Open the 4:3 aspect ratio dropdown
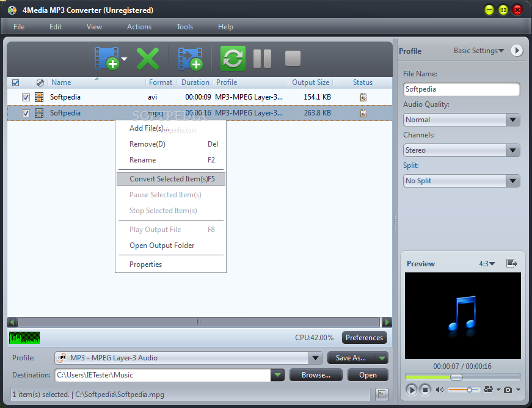This screenshot has height=408, width=532. click(x=487, y=263)
